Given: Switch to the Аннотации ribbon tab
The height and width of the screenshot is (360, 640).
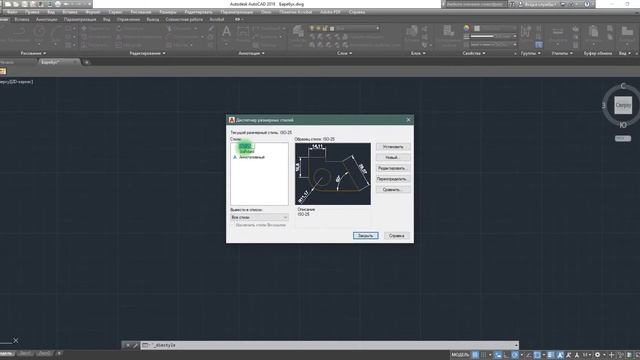Looking at the screenshot, I should coord(47,19).
